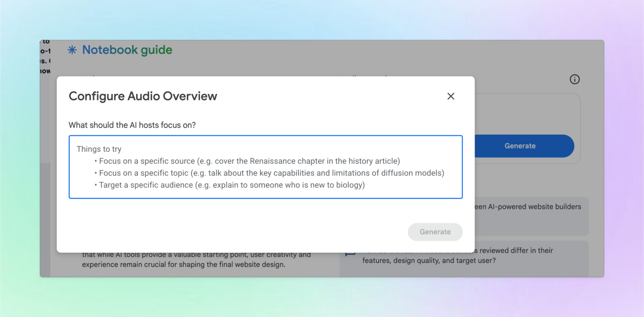Click the AI hosts focus text area
The height and width of the screenshot is (317, 644).
tap(265, 167)
